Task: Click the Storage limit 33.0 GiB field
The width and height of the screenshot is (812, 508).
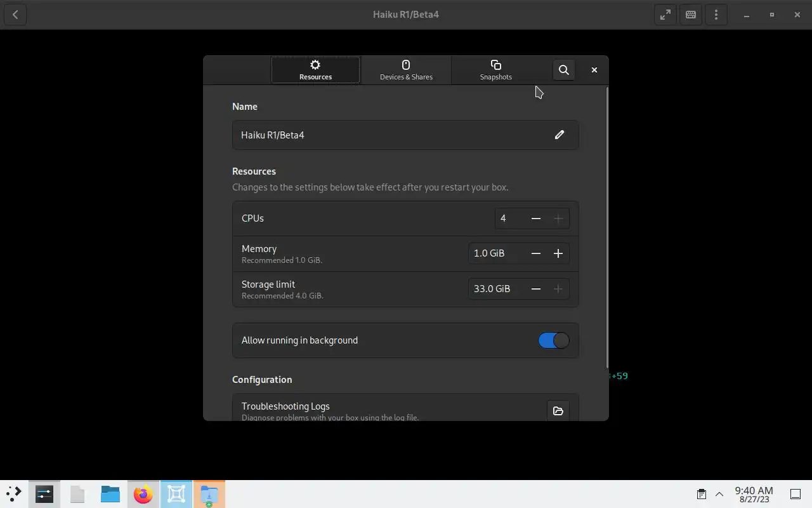Action: [x=497, y=289]
